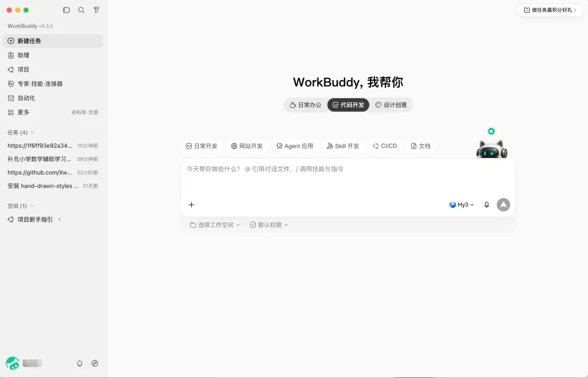Switch to 日常办公 tab
Viewport: 588px width, 378px height.
point(305,105)
